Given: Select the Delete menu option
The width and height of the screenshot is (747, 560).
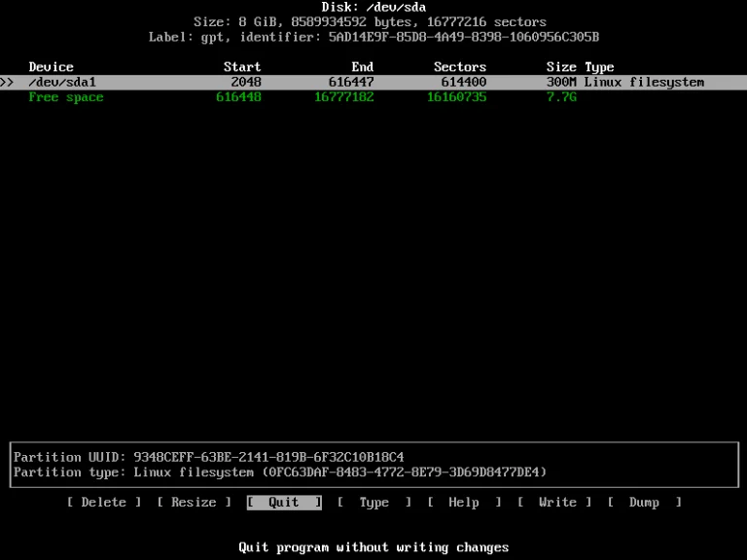Looking at the screenshot, I should point(104,503).
